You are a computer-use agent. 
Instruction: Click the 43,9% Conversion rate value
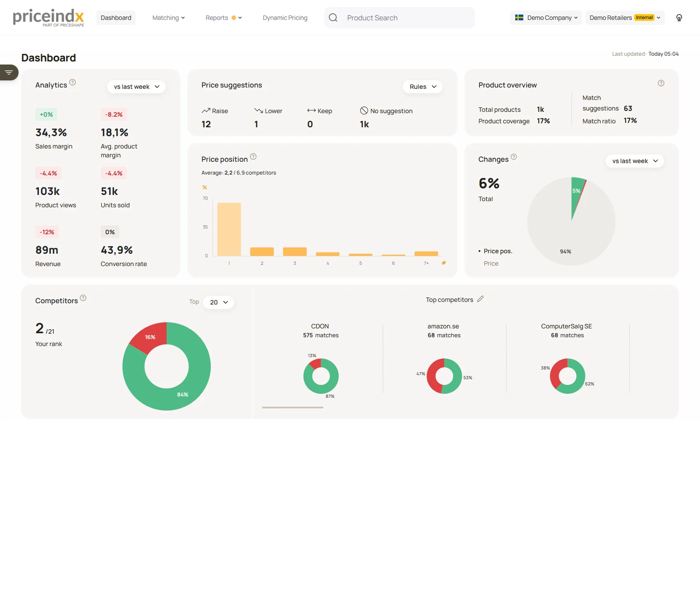(x=117, y=250)
